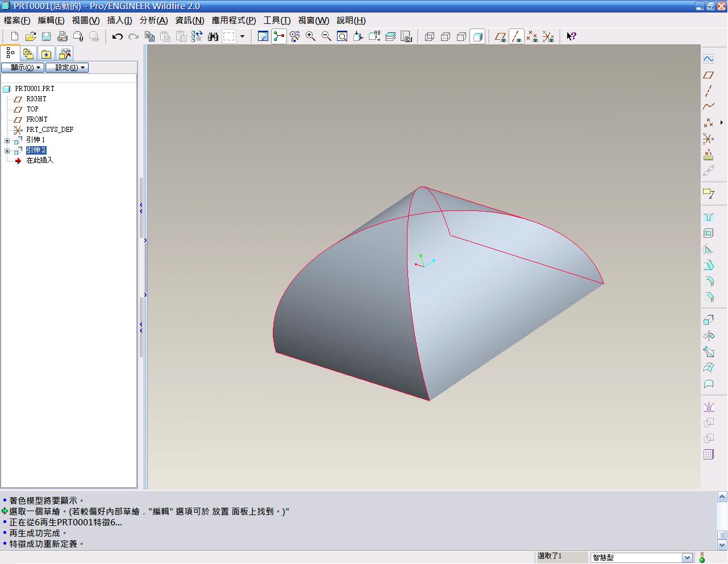Toggle No Hidden display mode

(461, 36)
